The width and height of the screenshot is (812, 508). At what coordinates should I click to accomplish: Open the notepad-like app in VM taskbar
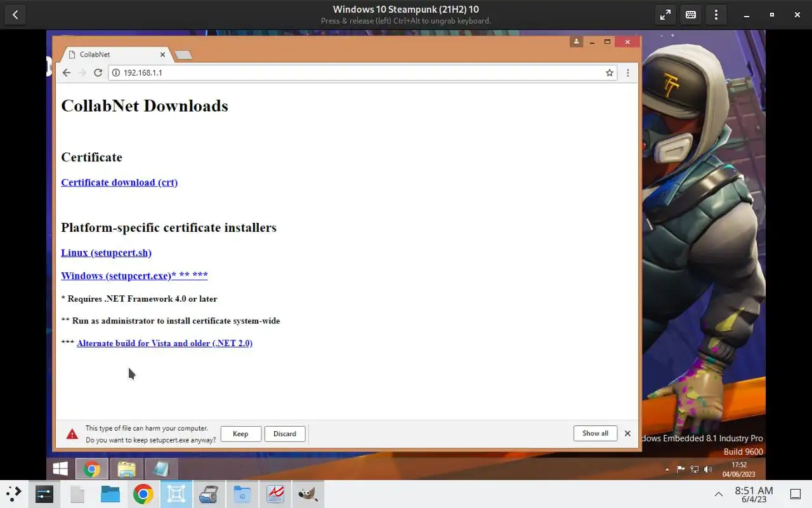coord(161,469)
